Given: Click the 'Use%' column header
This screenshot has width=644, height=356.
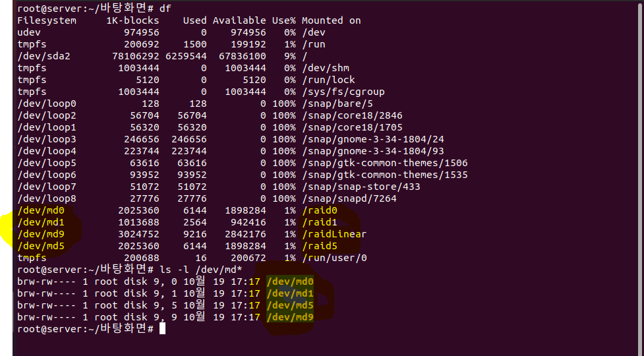Looking at the screenshot, I should (284, 20).
